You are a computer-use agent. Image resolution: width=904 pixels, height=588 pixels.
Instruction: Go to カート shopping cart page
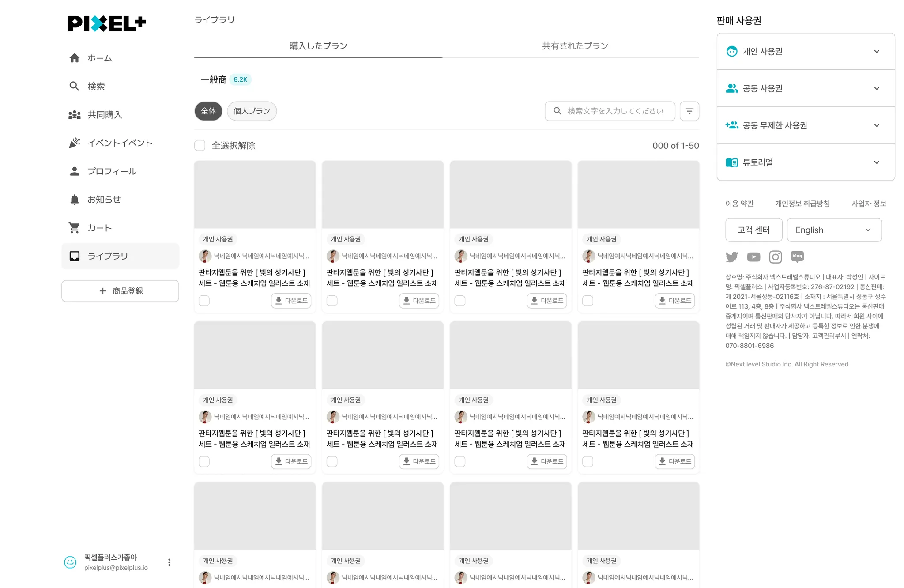coord(100,228)
